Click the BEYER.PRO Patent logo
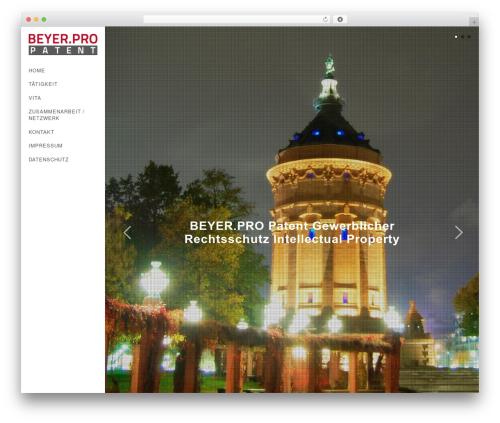Screen dimensions: 500x423 63,44
